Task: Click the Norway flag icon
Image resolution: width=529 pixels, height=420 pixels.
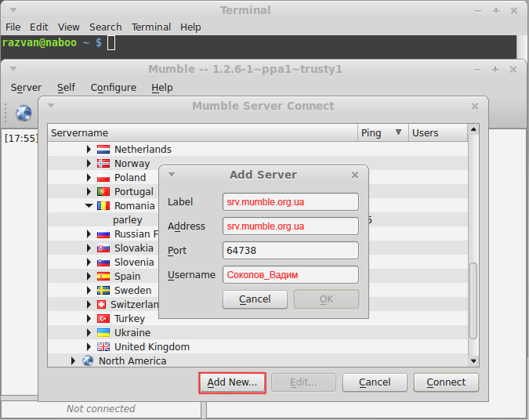Action: click(x=103, y=163)
